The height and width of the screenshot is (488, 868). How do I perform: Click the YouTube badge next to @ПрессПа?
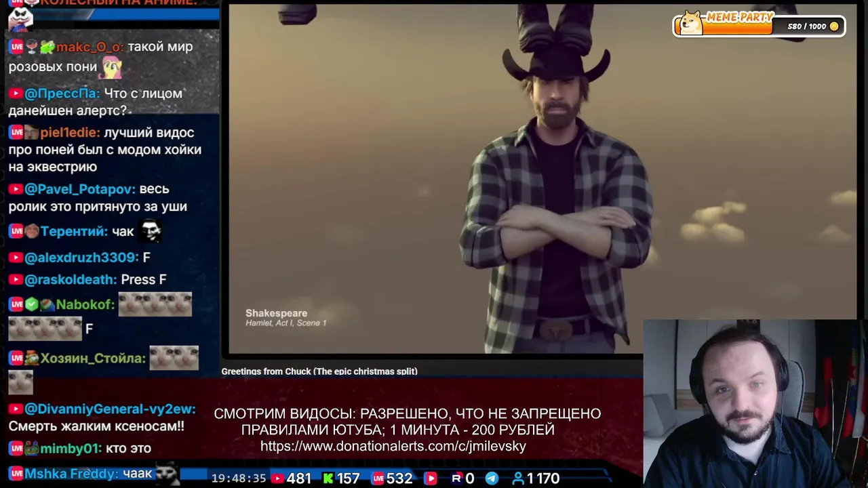(16, 94)
